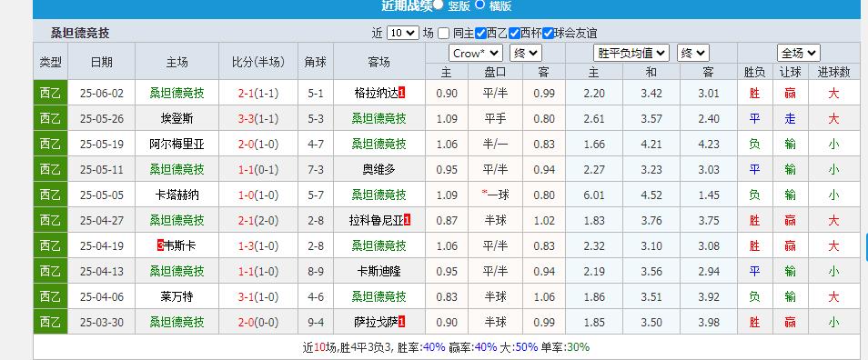Click the 4.52 draw odds value
Screen dimensions: 868x360
[x=651, y=195]
